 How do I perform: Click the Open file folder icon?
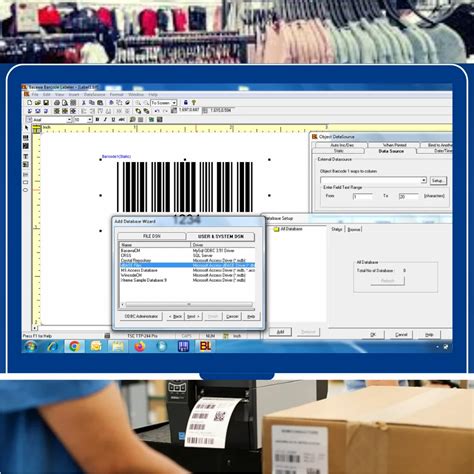pos(38,103)
